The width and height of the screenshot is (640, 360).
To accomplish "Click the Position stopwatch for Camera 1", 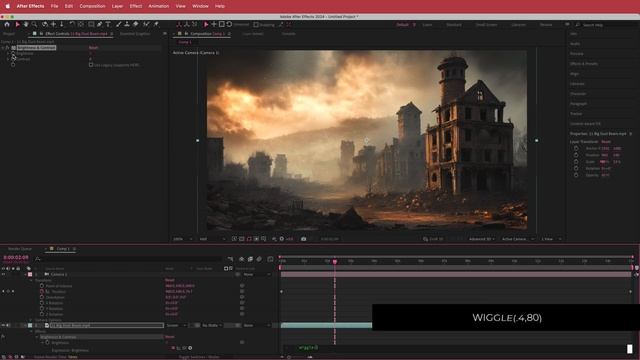I will pos(42,291).
